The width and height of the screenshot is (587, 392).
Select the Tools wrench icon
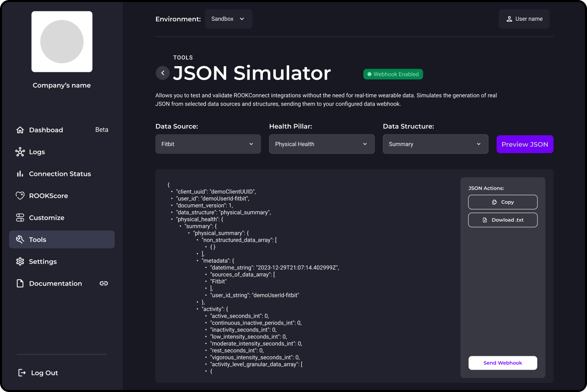20,239
